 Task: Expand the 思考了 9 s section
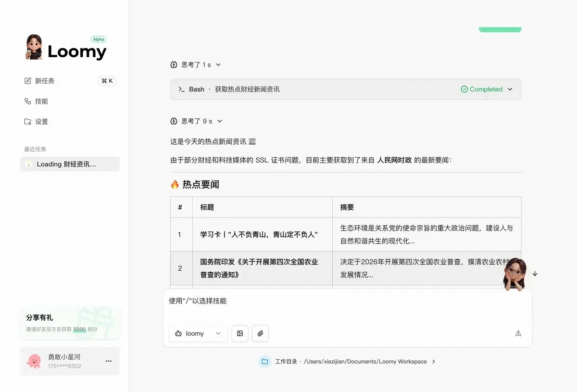coord(219,121)
